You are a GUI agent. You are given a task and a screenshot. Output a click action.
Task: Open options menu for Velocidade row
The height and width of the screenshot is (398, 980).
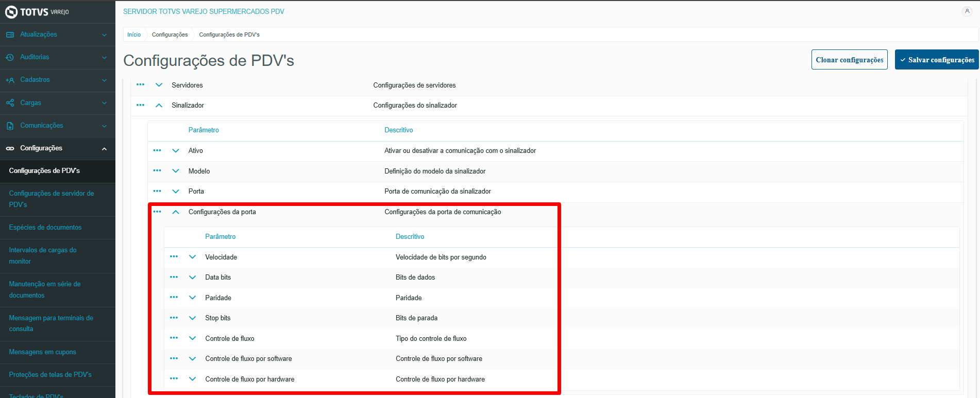[174, 256]
